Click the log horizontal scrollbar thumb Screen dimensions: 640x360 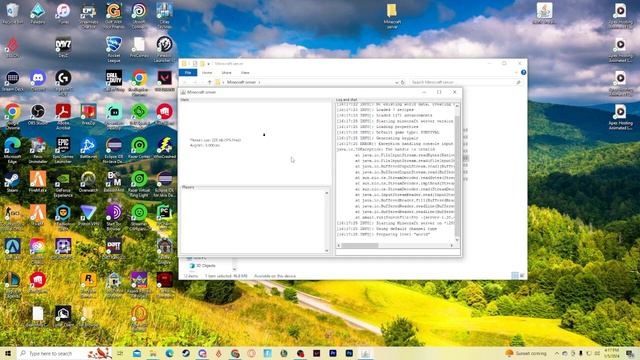pyautogui.click(x=360, y=245)
